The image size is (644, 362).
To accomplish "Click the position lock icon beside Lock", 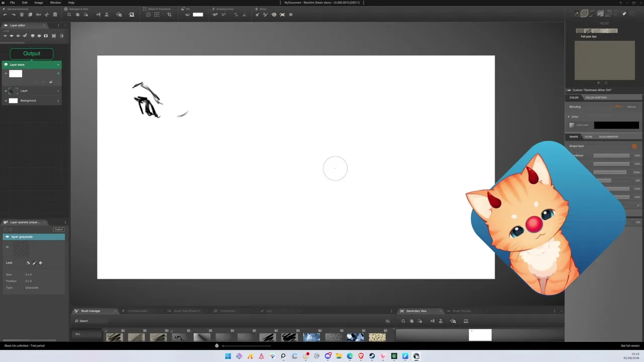I will pos(40,263).
